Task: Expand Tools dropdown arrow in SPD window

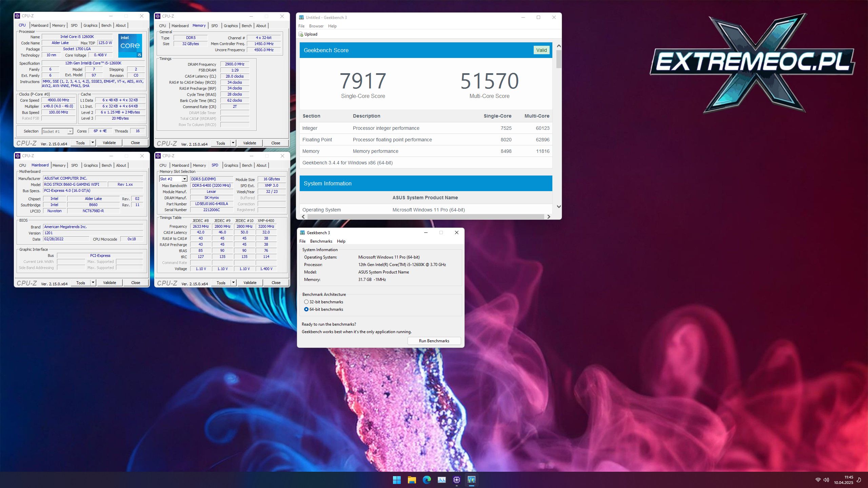Action: 233,283
